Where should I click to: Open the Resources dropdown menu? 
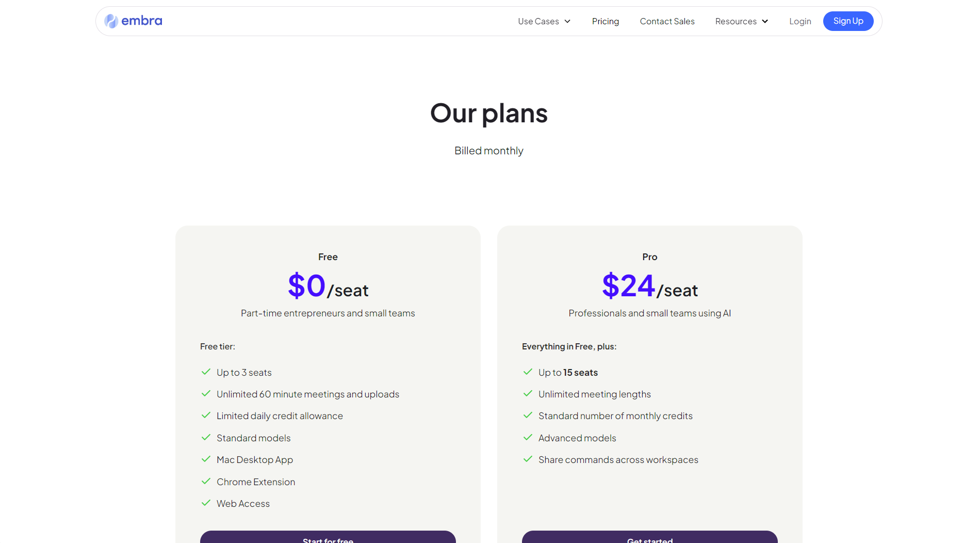736,21
